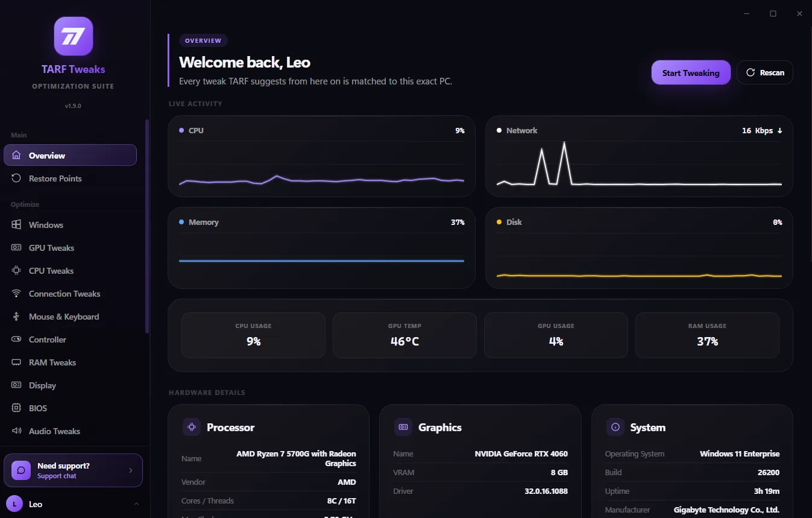Click the Audio Tweaks speaker icon
This screenshot has height=518, width=812.
(16, 431)
